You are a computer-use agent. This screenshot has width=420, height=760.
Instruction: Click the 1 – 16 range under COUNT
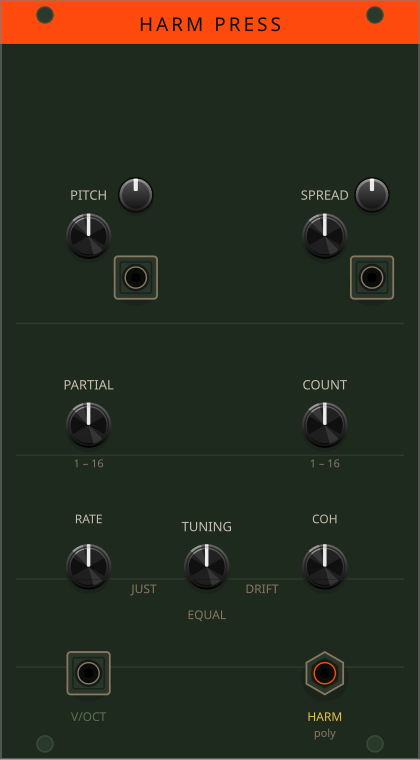point(325,463)
